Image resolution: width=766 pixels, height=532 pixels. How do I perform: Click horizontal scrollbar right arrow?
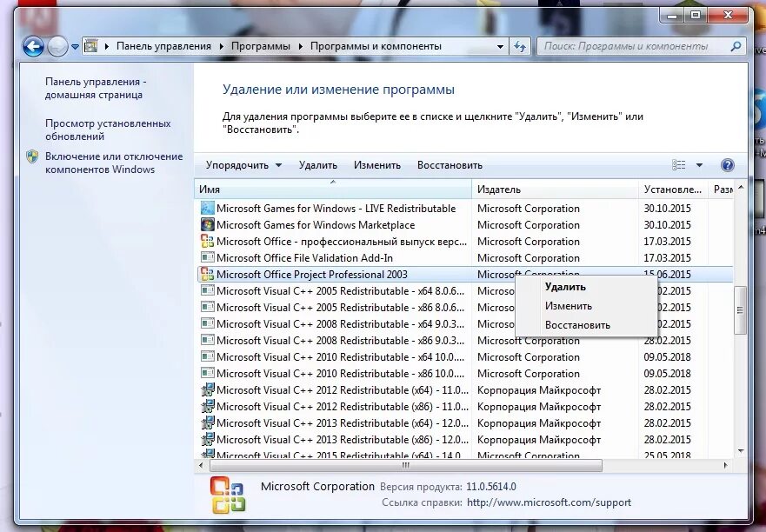pos(725,466)
